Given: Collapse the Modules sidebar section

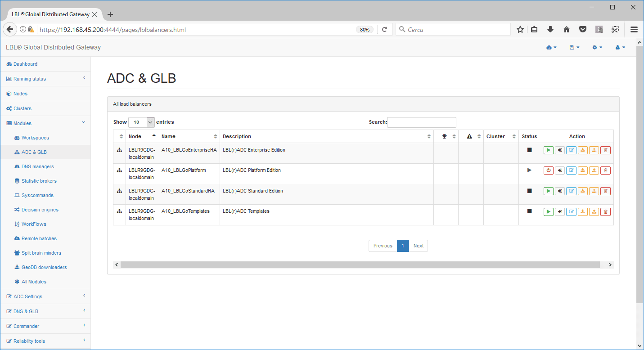Looking at the screenshot, I should 45,123.
